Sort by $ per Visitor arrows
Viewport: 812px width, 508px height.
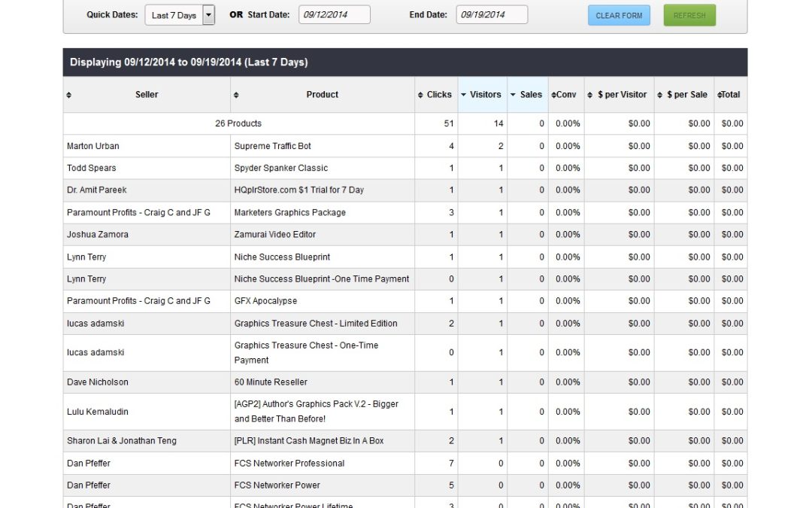[x=590, y=95]
